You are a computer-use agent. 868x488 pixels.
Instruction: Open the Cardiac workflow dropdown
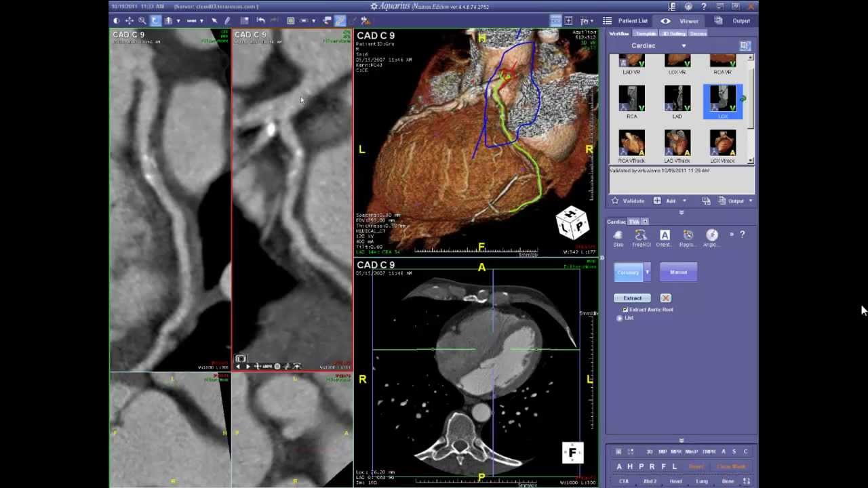tap(684, 46)
